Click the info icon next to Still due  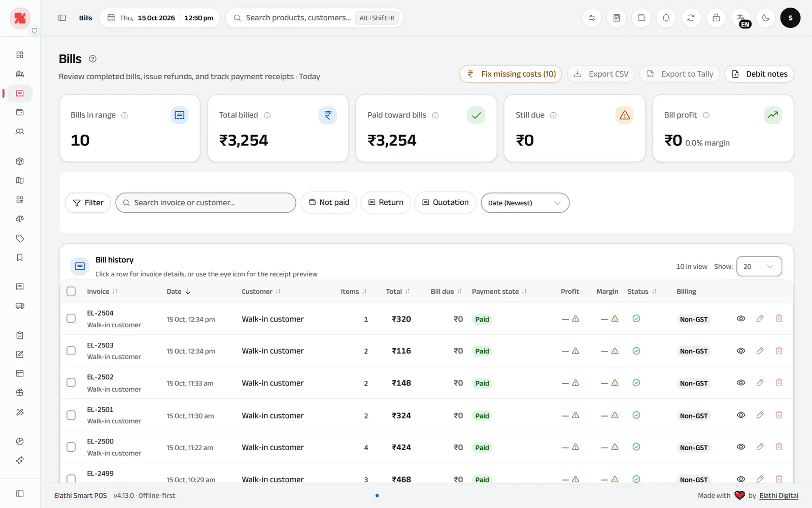coord(553,115)
